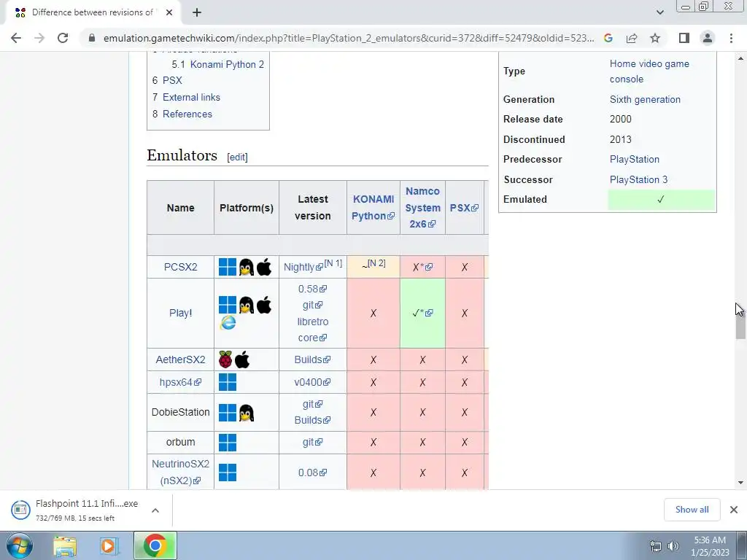Click the Windows icon in hpsx64 row
747x560 pixels.
[228, 382]
